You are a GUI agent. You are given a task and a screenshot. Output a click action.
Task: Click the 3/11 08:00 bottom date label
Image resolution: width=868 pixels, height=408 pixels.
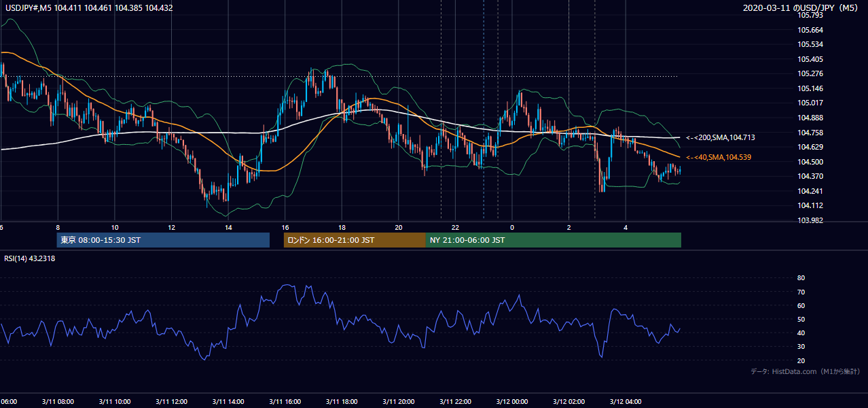[x=58, y=401]
